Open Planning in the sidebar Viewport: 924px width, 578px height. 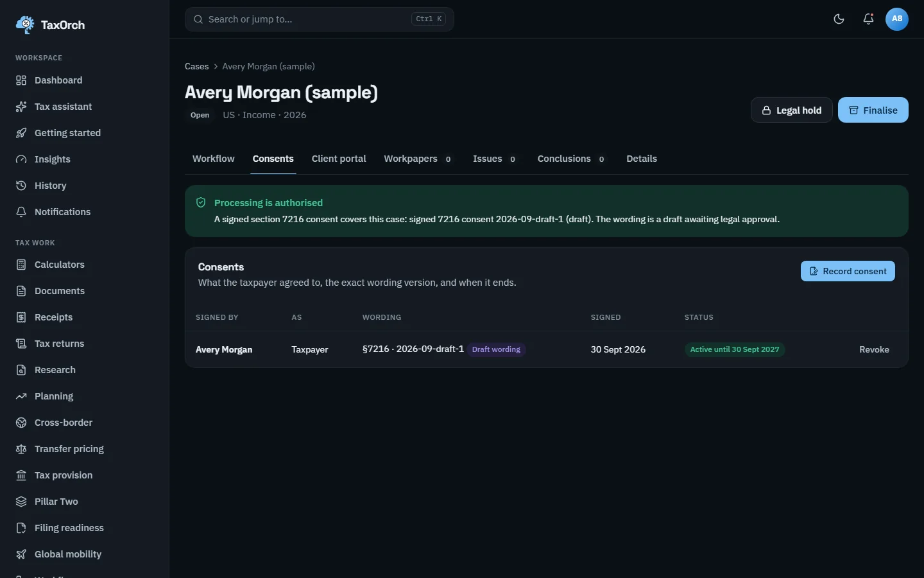[x=85, y=396]
